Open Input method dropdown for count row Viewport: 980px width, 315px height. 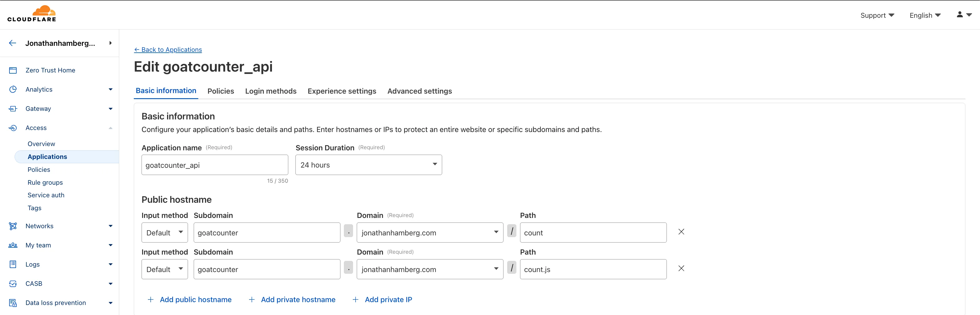(x=164, y=233)
